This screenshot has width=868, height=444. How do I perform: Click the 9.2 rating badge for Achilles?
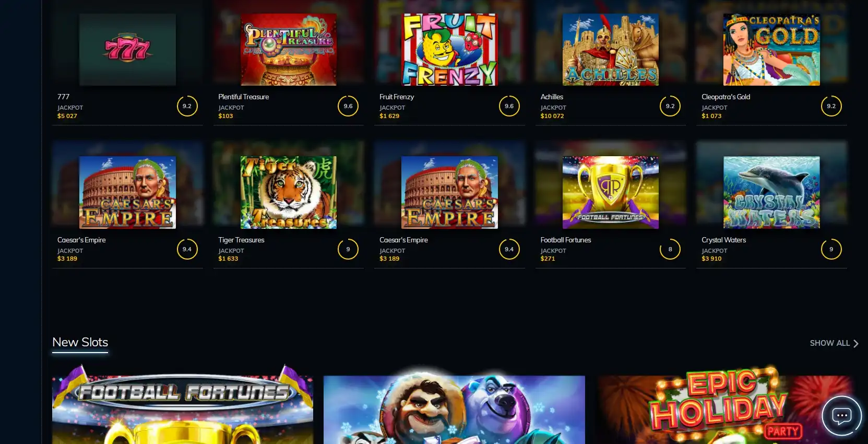point(670,106)
